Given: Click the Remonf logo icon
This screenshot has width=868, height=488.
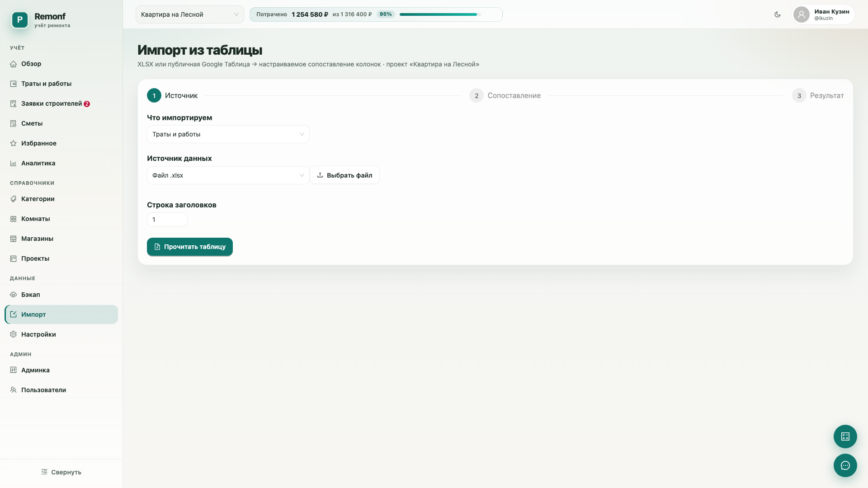Looking at the screenshot, I should 20,20.
